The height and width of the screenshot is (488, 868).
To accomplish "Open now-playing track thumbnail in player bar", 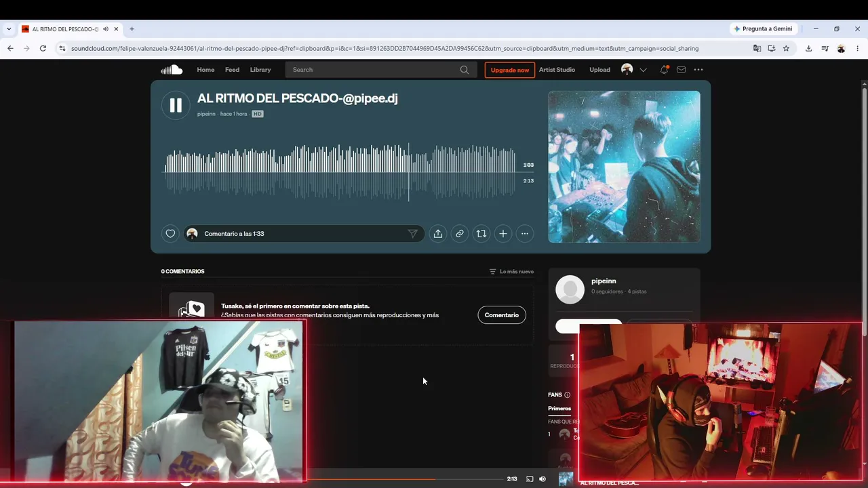I will (566, 479).
